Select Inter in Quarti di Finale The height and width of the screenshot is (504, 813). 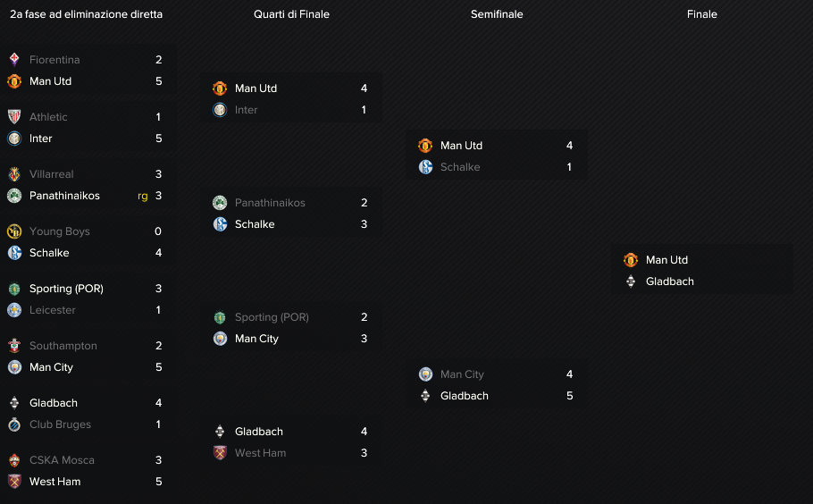tap(247, 110)
